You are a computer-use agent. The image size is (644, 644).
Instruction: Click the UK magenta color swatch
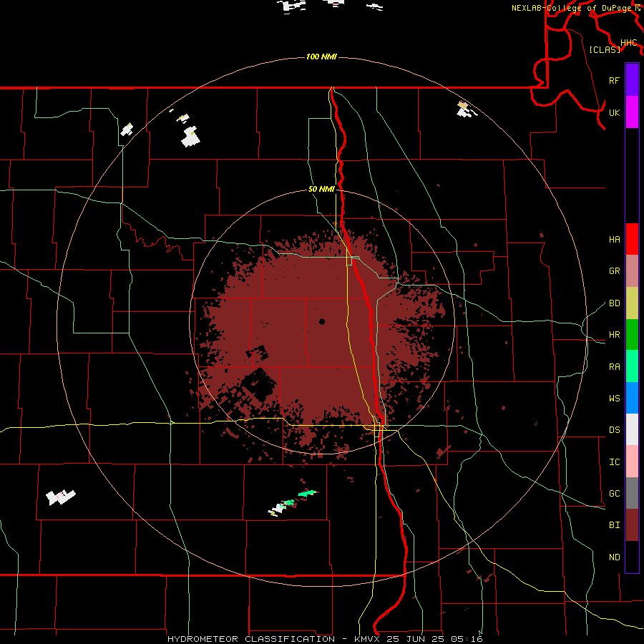(632, 112)
